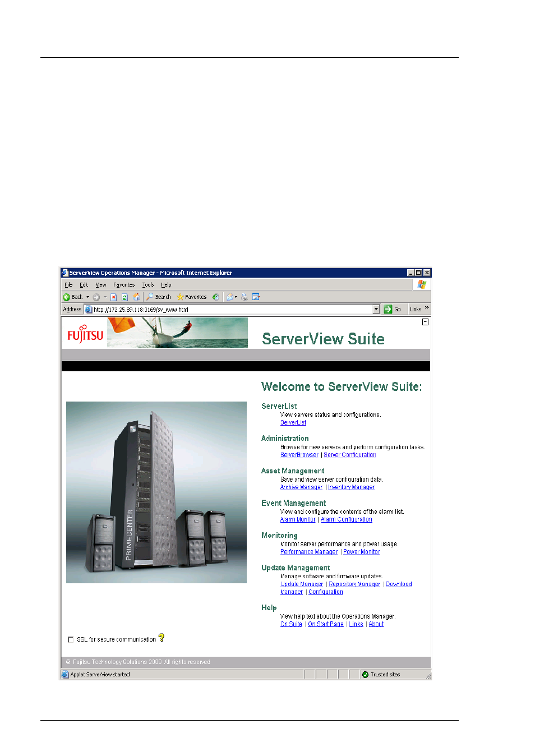Stop page loading with the red X icon
Screen dimensions: 535x756
(113, 297)
